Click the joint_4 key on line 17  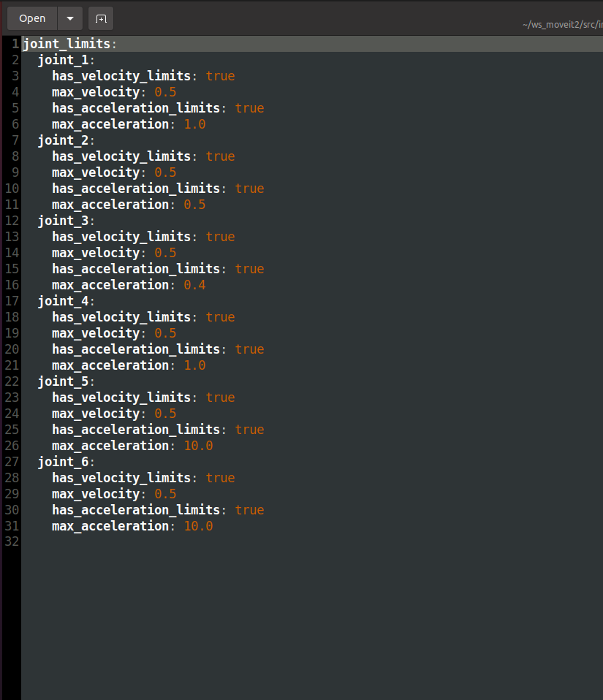(x=61, y=300)
